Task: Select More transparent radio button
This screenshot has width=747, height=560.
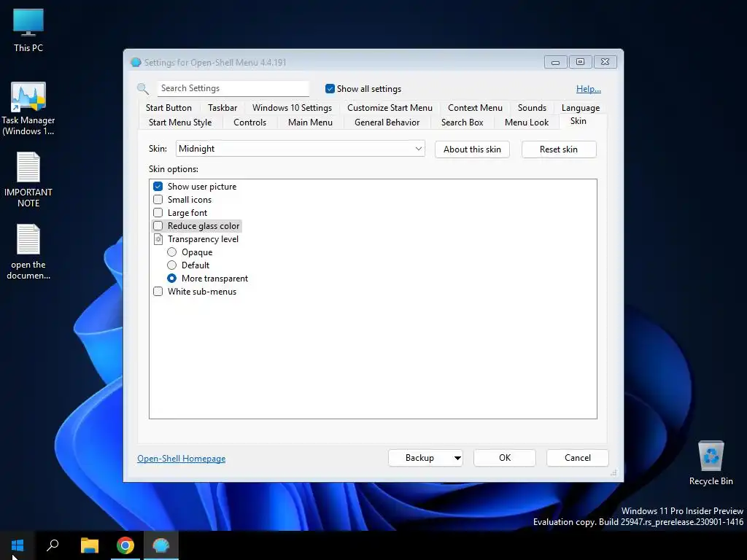Action: pyautogui.click(x=172, y=278)
